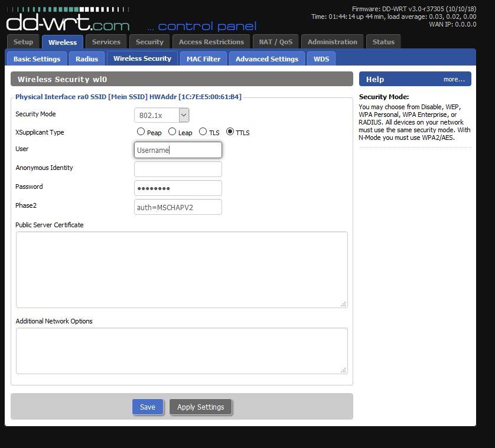The image size is (495, 448).
Task: Open the Administration tab
Action: coord(333,42)
